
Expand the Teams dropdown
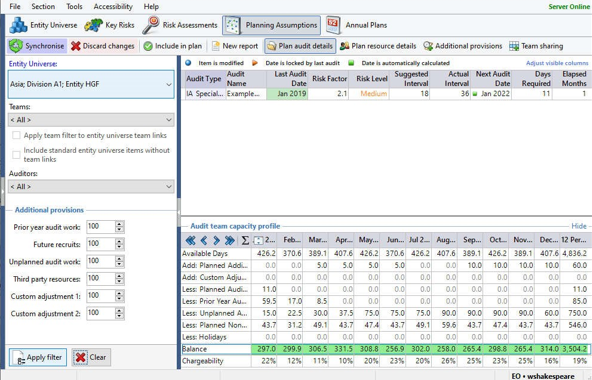[169, 120]
